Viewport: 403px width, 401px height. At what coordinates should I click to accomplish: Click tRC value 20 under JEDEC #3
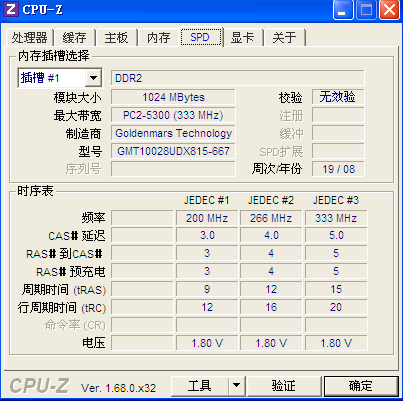click(336, 307)
